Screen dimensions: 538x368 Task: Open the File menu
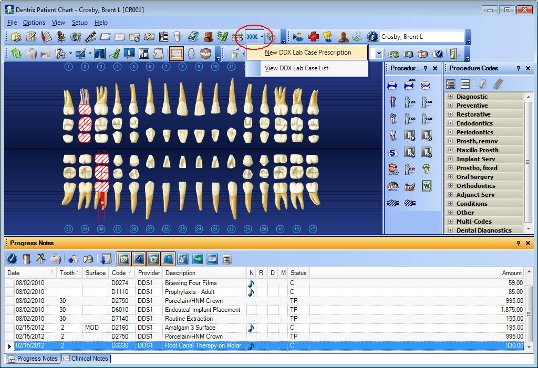pyautogui.click(x=12, y=23)
